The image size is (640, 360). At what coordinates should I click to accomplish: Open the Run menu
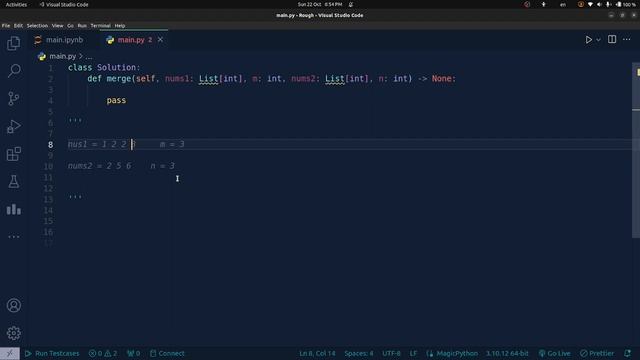pyautogui.click(x=82, y=25)
